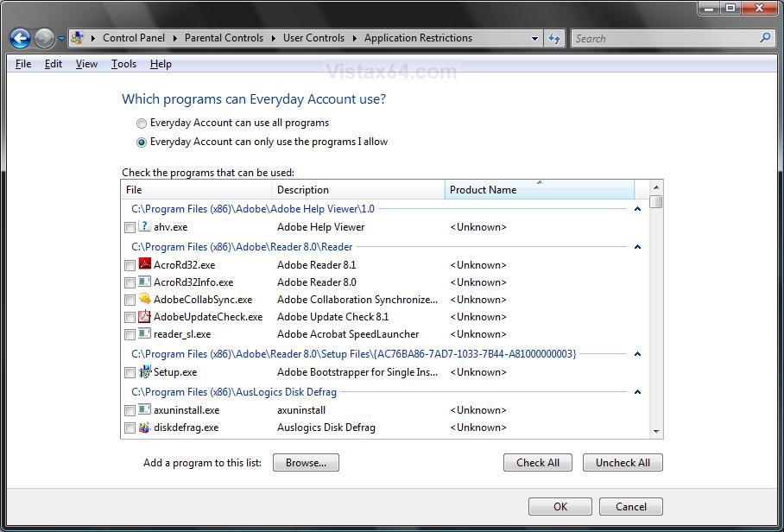Image resolution: width=784 pixels, height=532 pixels.
Task: Check the axuninstall.exe checkbox
Action: [130, 410]
